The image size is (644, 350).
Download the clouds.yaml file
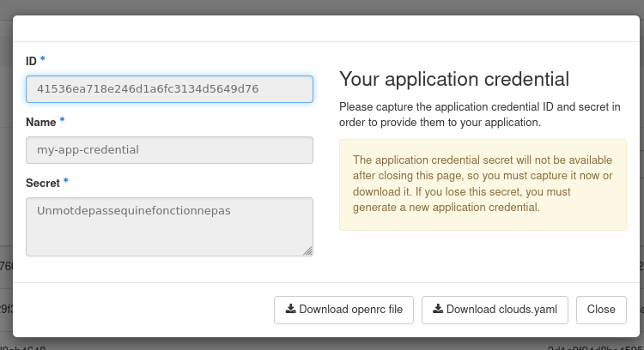click(x=495, y=310)
